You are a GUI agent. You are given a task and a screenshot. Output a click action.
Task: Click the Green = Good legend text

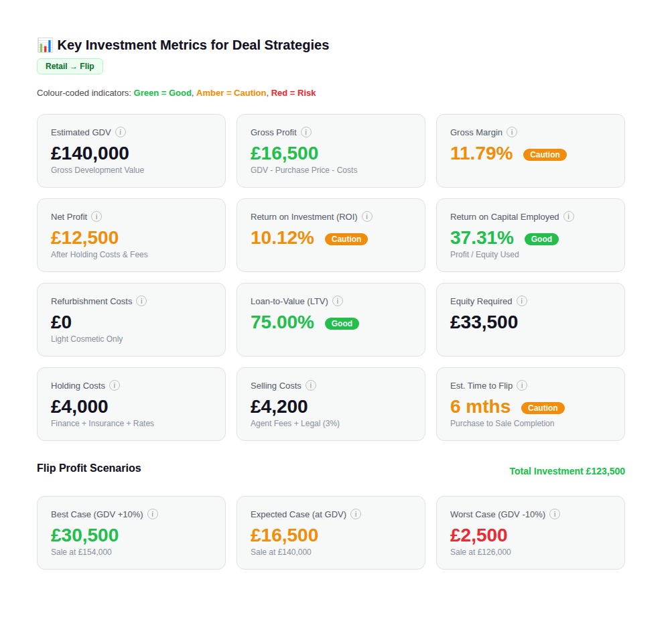tap(162, 92)
